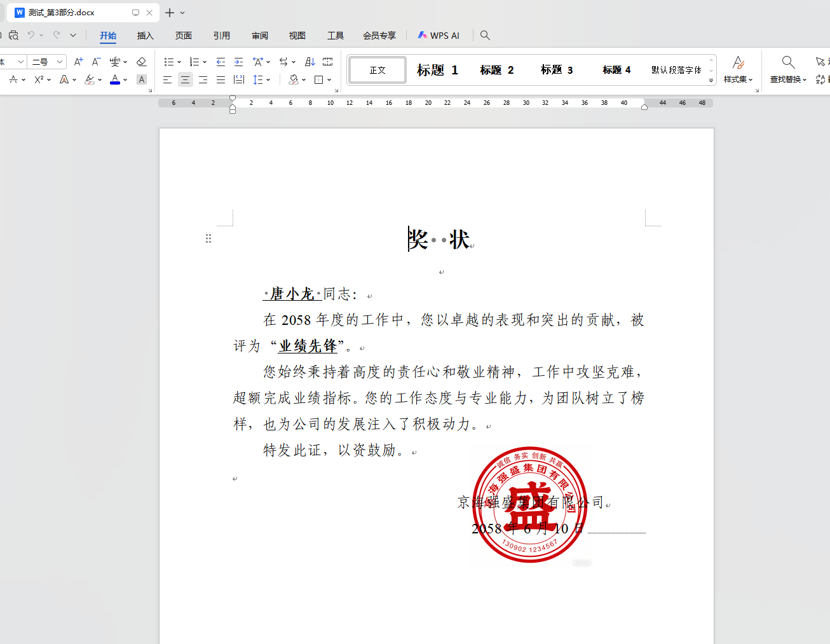This screenshot has height=644, width=830.
Task: Undo the last action
Action: [31, 35]
